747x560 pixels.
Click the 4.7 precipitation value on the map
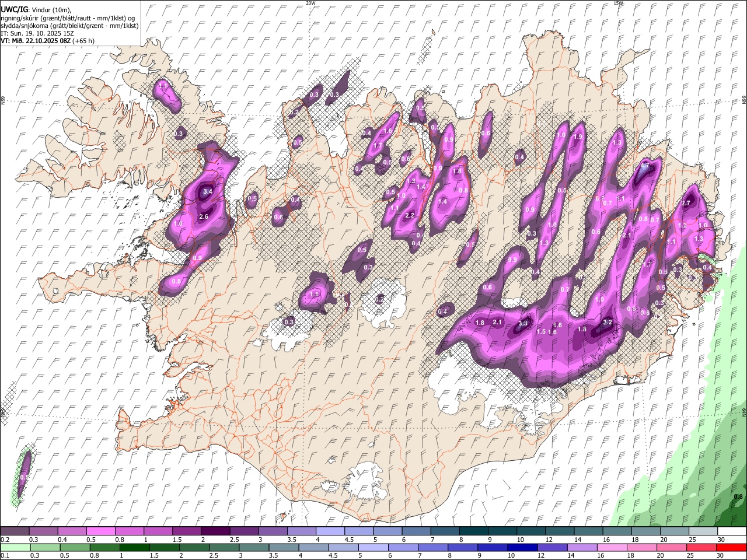[645, 166]
